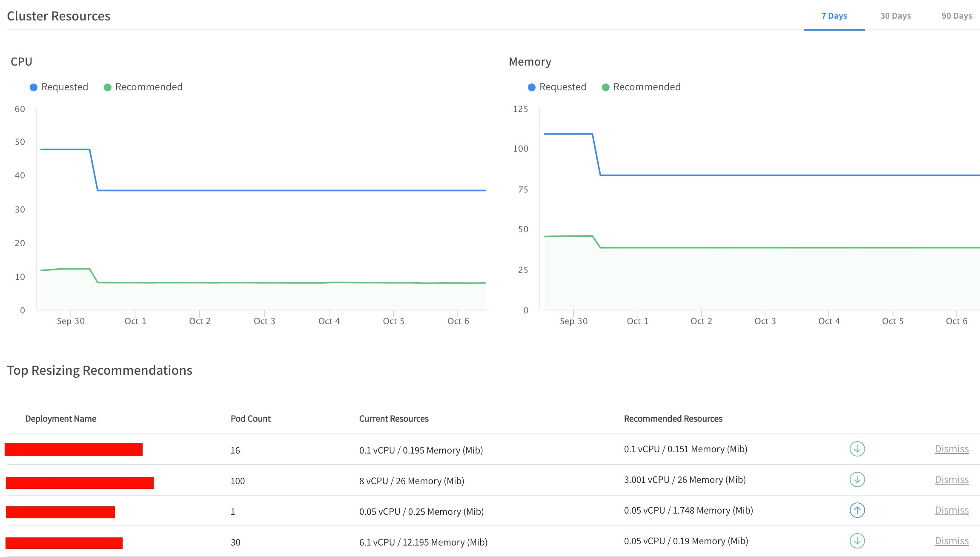The height and width of the screenshot is (557, 980).
Task: Switch to the 90 Days tab
Action: click(957, 16)
